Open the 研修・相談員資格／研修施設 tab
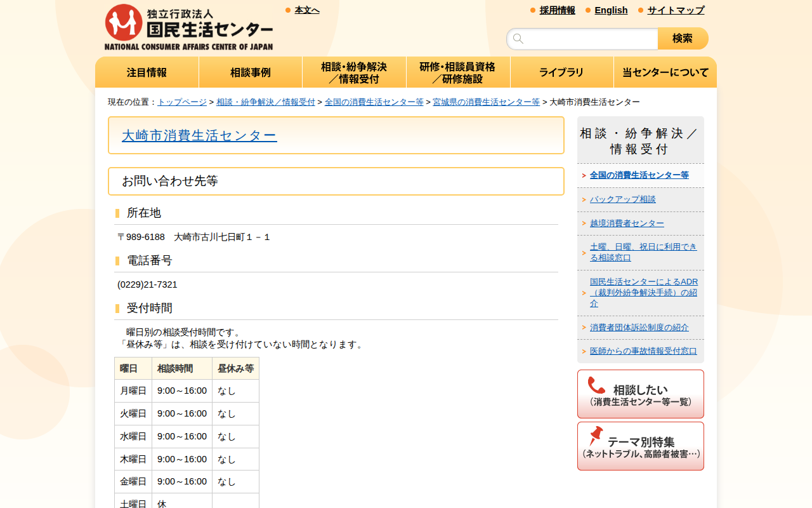 tap(458, 72)
